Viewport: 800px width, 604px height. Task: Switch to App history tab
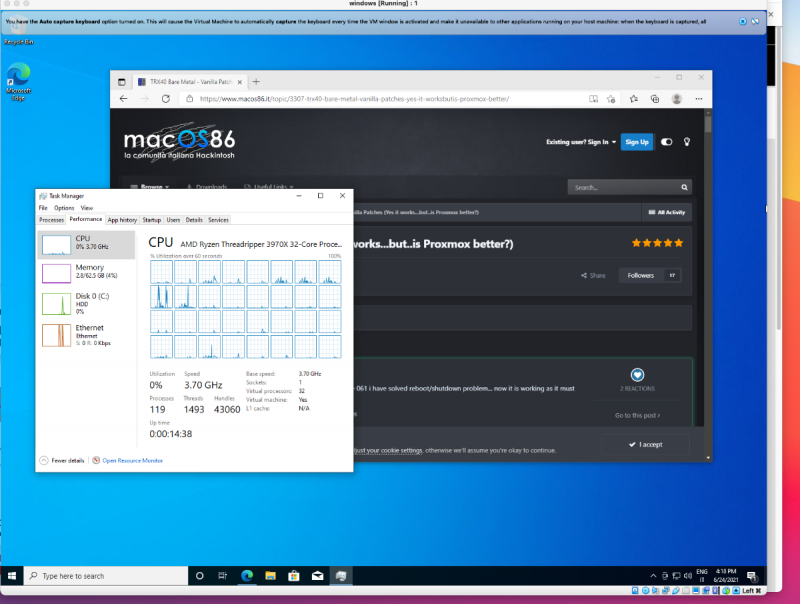coord(122,220)
